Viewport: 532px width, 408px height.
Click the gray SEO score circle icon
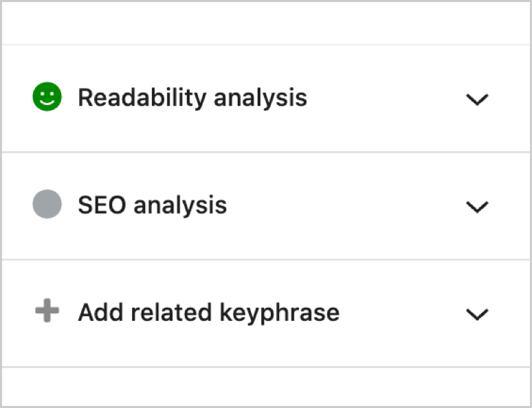click(47, 205)
